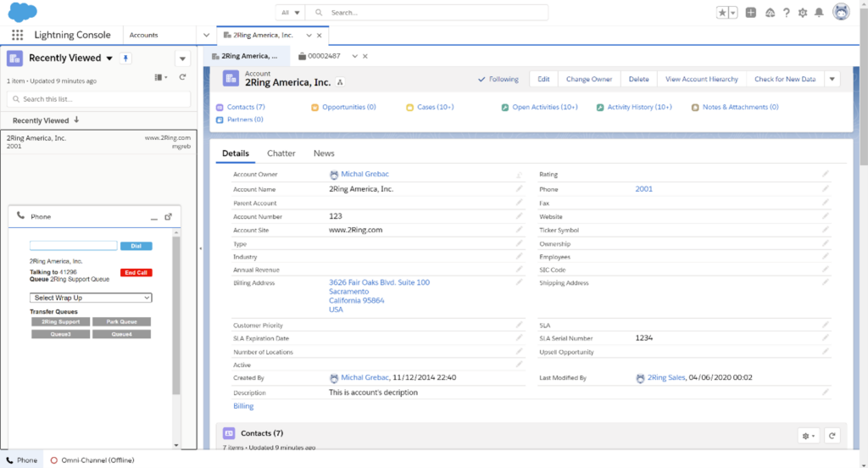The height and width of the screenshot is (468, 868).
Task: Edit the Billing Address pencil icon
Action: (x=519, y=282)
